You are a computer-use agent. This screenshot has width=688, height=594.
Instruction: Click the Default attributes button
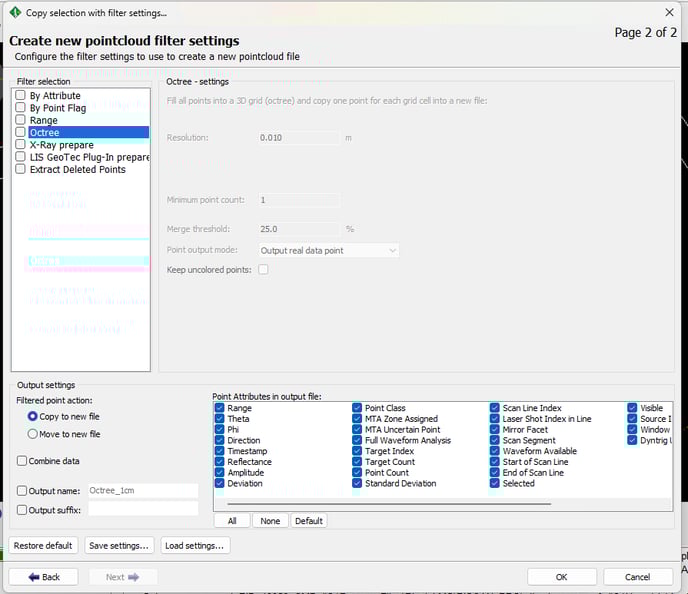click(x=308, y=521)
